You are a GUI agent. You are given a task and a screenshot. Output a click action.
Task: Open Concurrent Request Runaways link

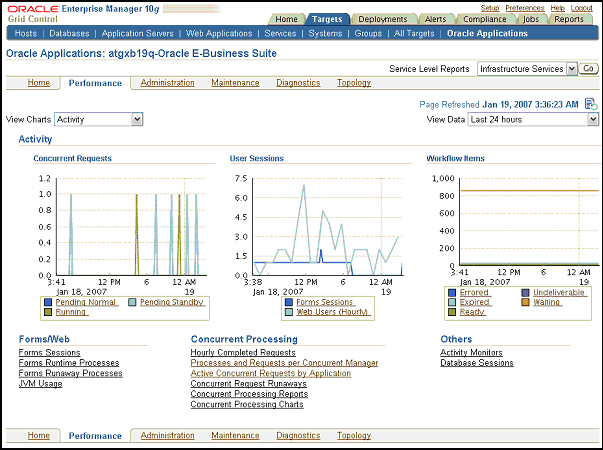[x=248, y=384]
